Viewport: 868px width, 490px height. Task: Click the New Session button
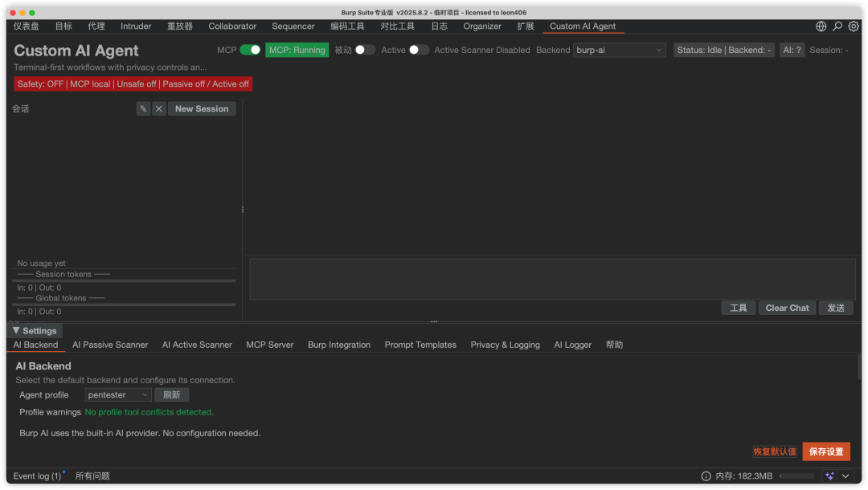click(x=202, y=109)
